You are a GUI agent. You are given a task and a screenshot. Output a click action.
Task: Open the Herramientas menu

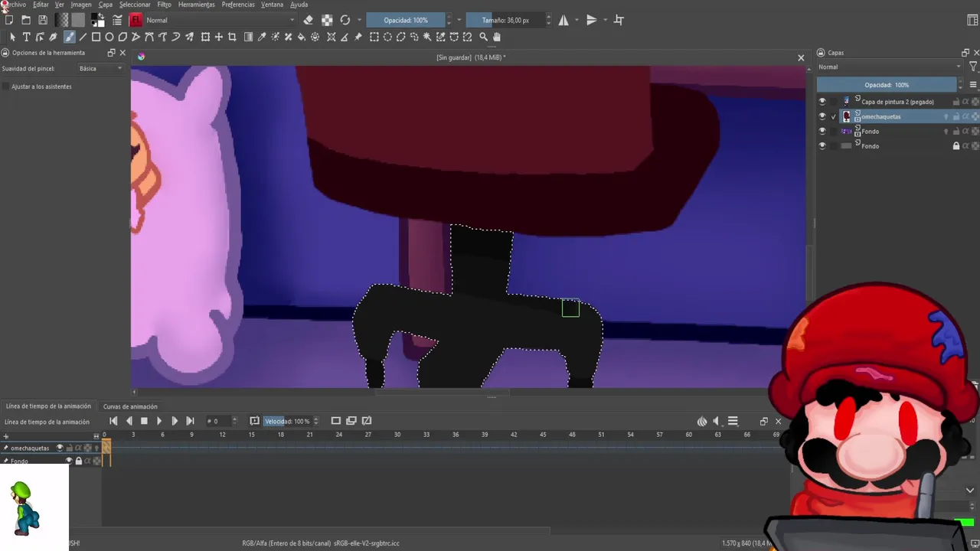[x=197, y=5]
